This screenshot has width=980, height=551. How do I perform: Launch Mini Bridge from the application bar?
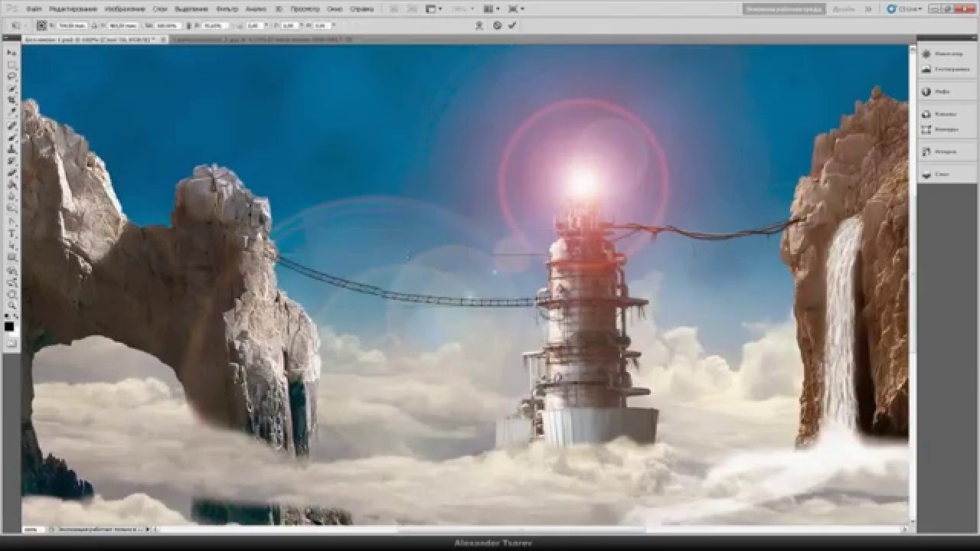[413, 8]
